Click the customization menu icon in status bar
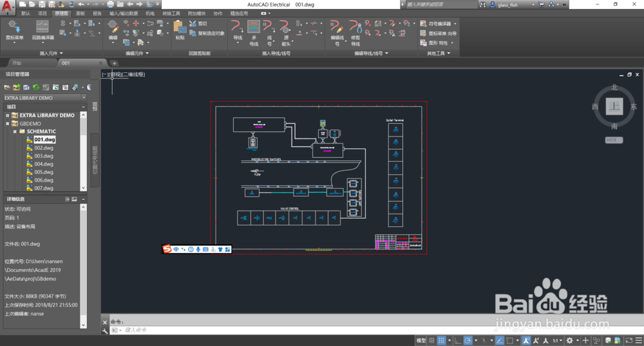 (639, 340)
